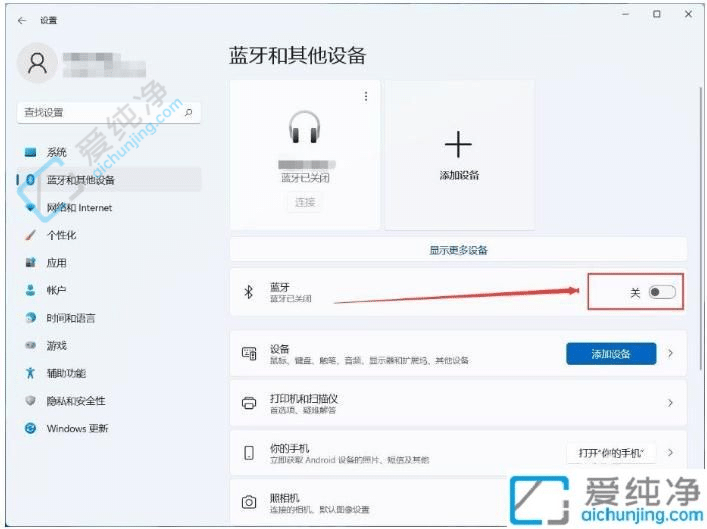The height and width of the screenshot is (529, 707).
Task: Click the Bluetooth symbol in 蓝牙 row
Action: 248,292
